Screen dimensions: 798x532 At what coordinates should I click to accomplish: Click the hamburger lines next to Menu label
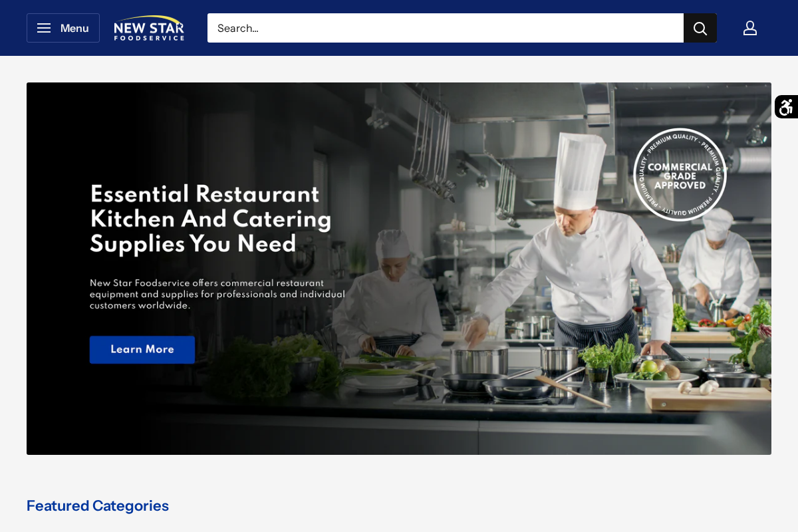(44, 28)
